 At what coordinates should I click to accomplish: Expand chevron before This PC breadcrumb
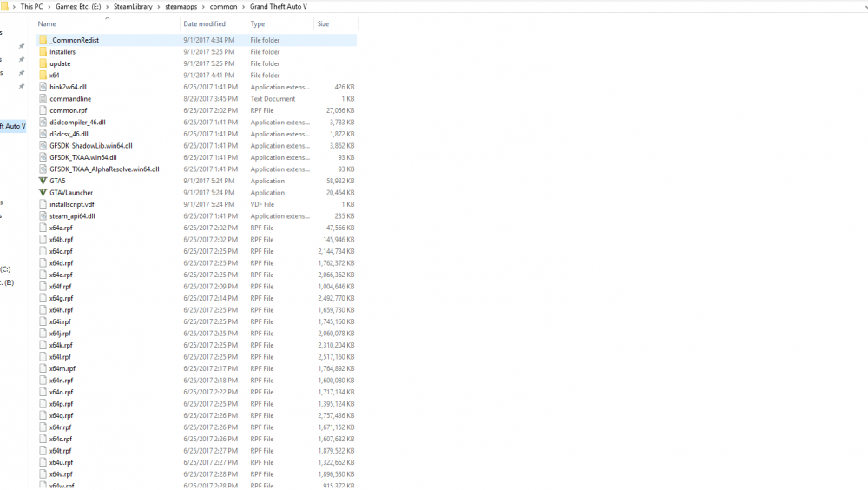[15, 7]
